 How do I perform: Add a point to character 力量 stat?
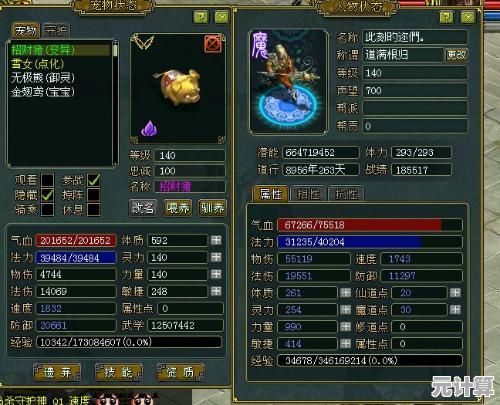(x=345, y=327)
